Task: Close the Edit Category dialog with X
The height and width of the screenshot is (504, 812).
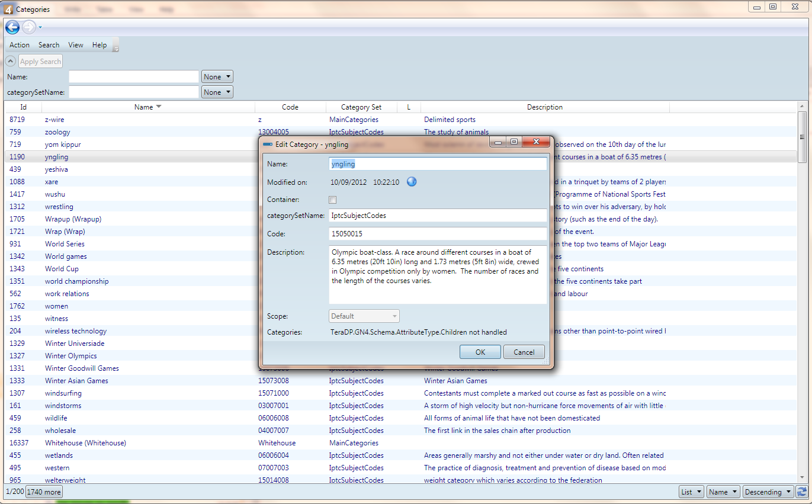Action: pos(535,142)
